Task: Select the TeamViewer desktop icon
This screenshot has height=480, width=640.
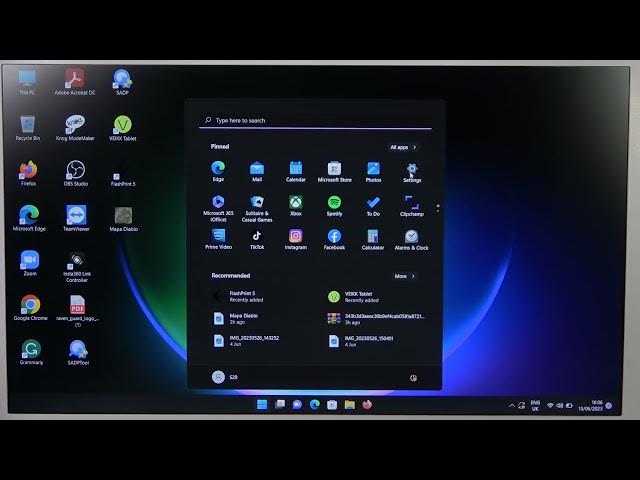Action: click(x=76, y=217)
